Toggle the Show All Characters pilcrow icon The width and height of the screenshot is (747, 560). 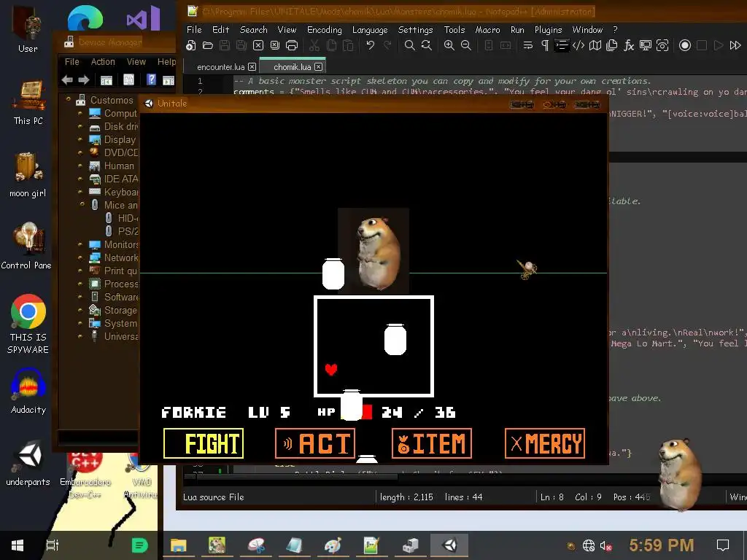(544, 45)
